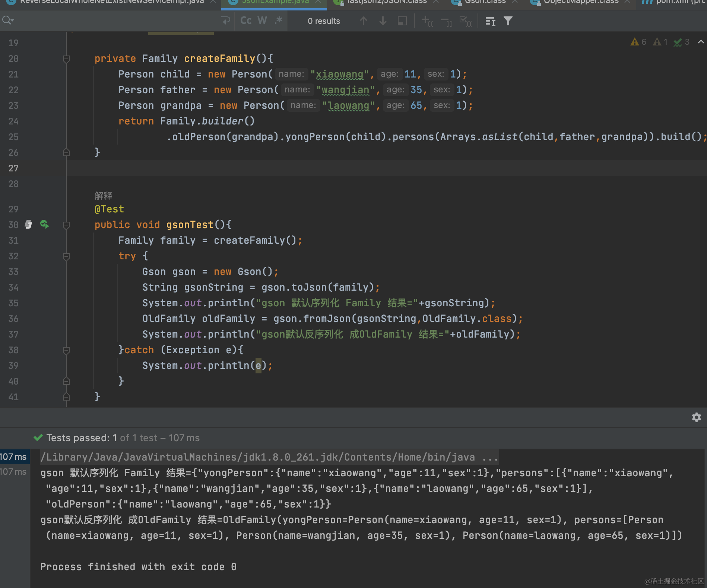
Task: Open search history magnifier dropdown
Action: point(8,20)
